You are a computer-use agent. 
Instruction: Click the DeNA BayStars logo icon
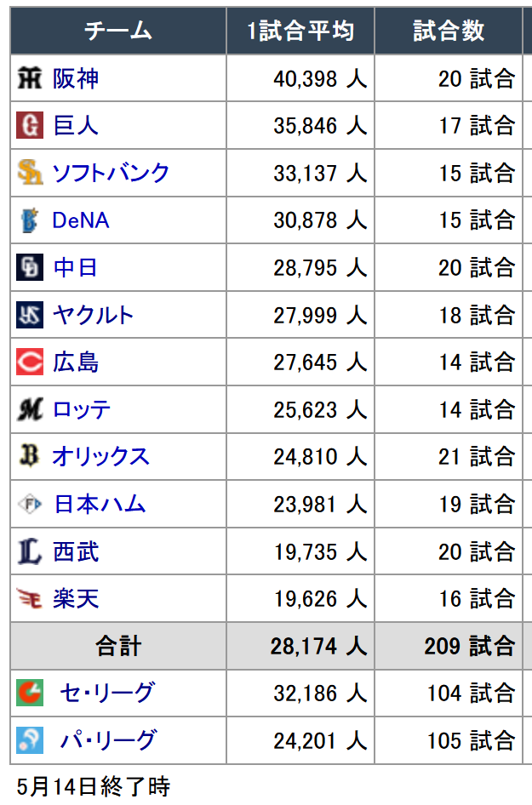coord(30,220)
